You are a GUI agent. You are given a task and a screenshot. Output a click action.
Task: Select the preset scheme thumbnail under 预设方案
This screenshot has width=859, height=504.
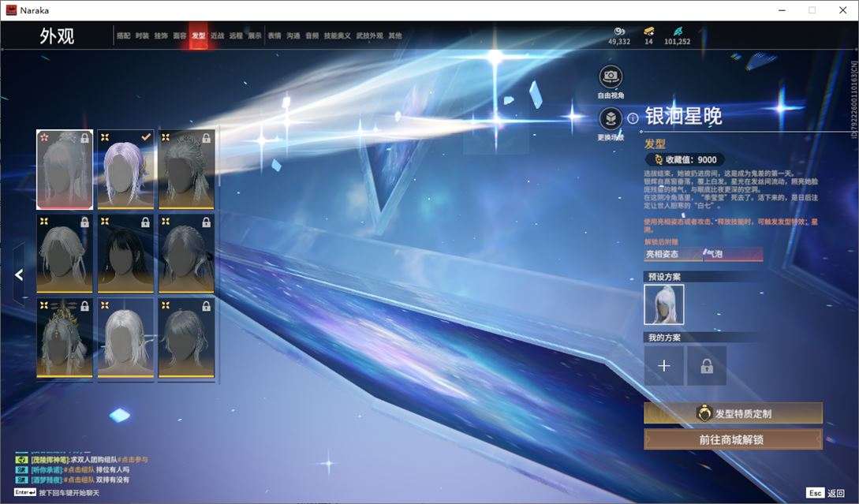(x=664, y=304)
